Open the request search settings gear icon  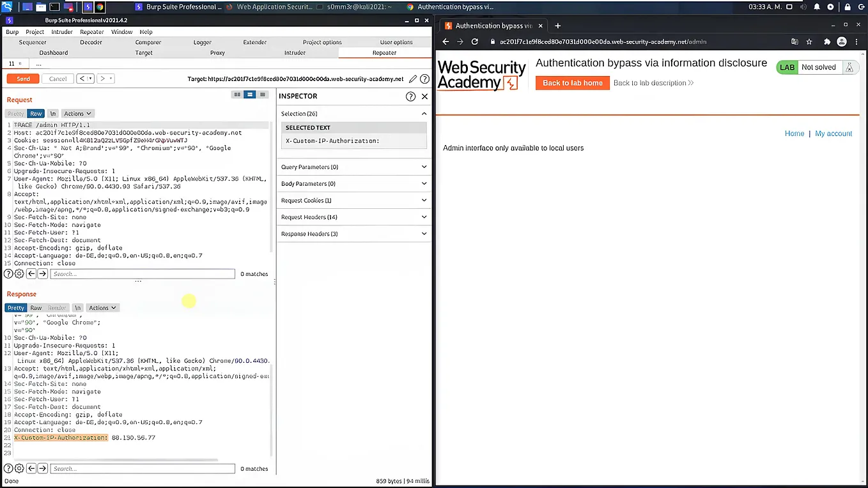point(19,273)
